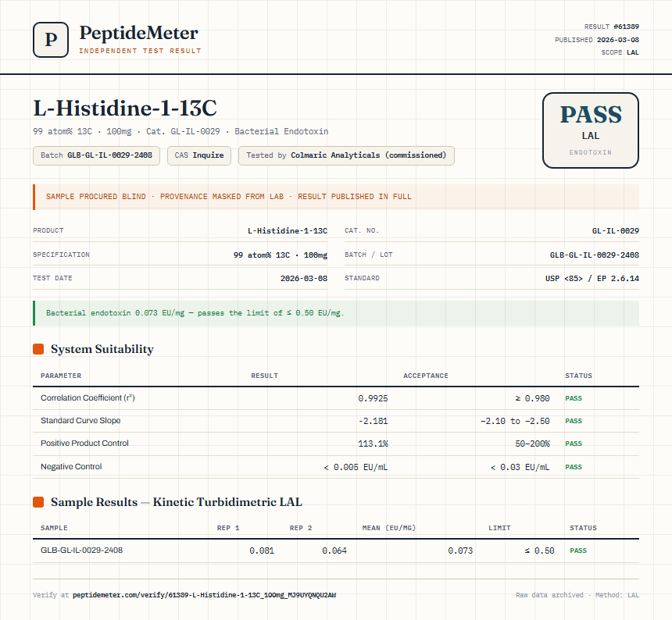Click the Limit column header
Image resolution: width=672 pixels, height=620 pixels.
tap(499, 528)
